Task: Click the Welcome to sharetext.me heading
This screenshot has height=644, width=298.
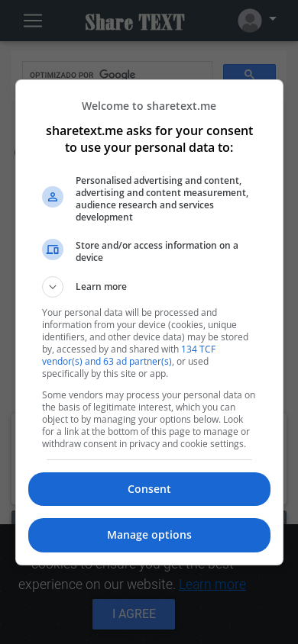Action: [149, 106]
